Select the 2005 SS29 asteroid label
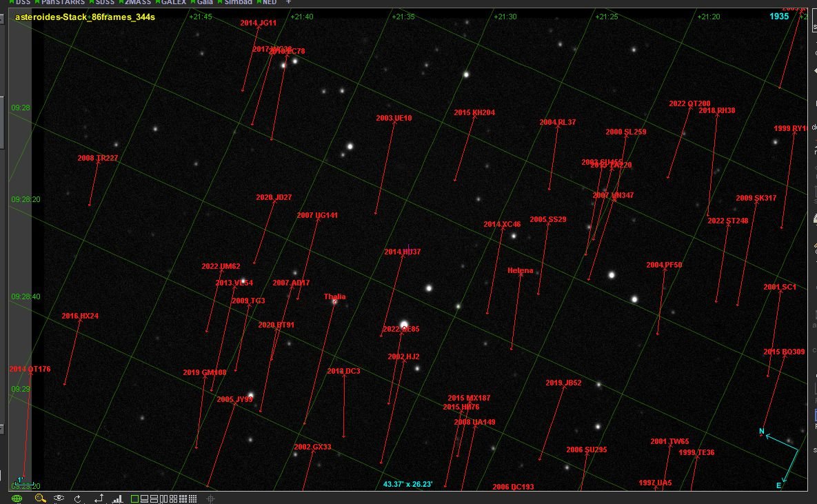The image size is (817, 504). coord(547,219)
